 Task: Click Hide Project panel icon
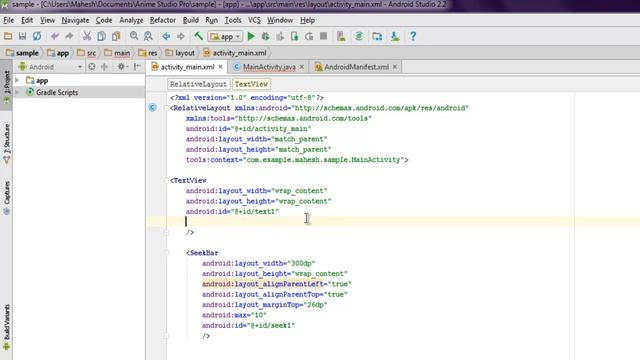pos(137,67)
